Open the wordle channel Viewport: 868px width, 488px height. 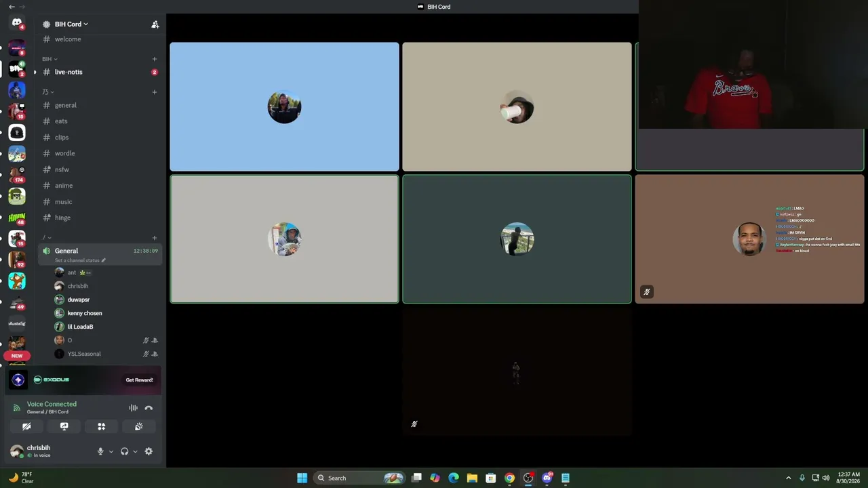point(100,153)
